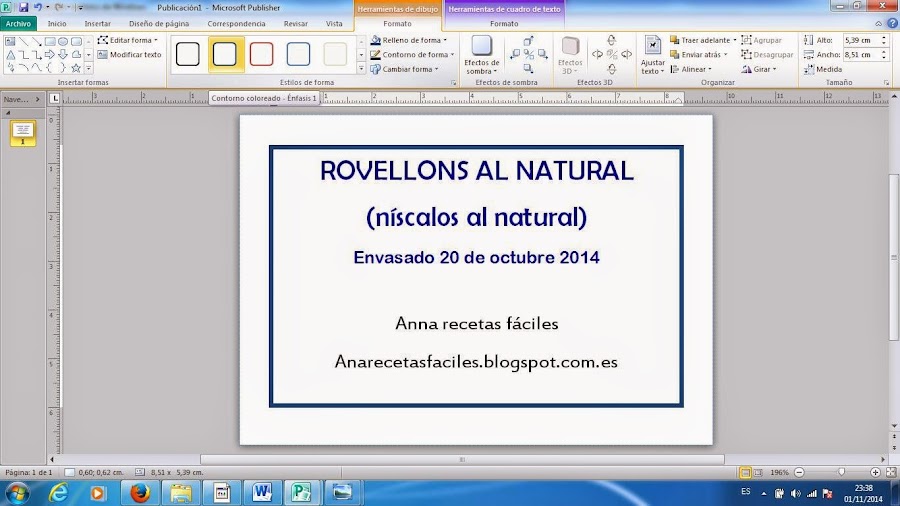Click Modificar texto button
900x506 pixels.
tap(130, 55)
